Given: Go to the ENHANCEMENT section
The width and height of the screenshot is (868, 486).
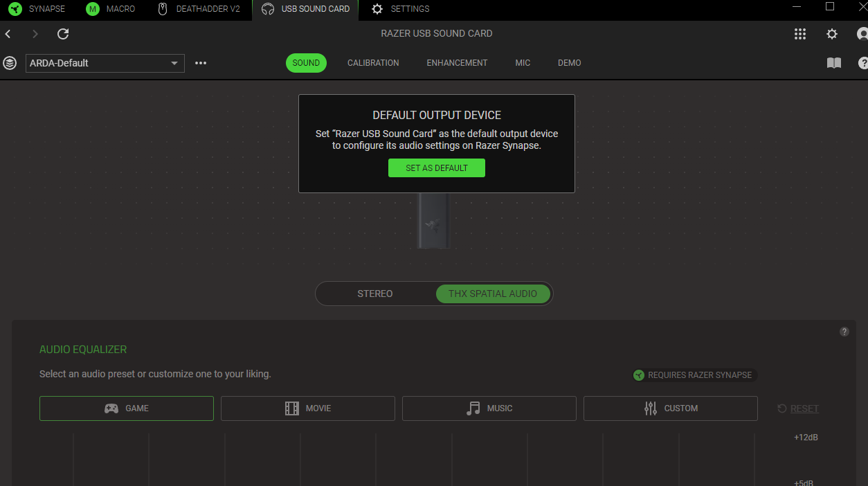Looking at the screenshot, I should pyautogui.click(x=457, y=63).
